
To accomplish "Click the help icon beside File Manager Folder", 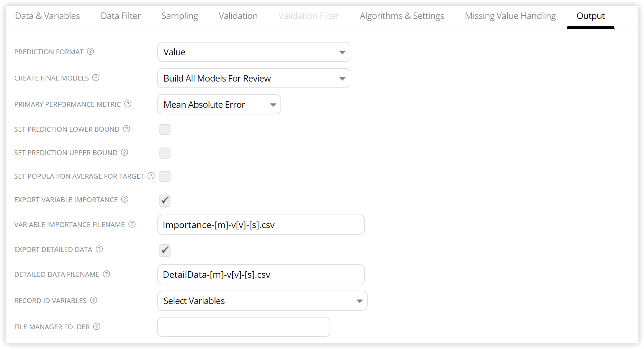I will tap(96, 326).
